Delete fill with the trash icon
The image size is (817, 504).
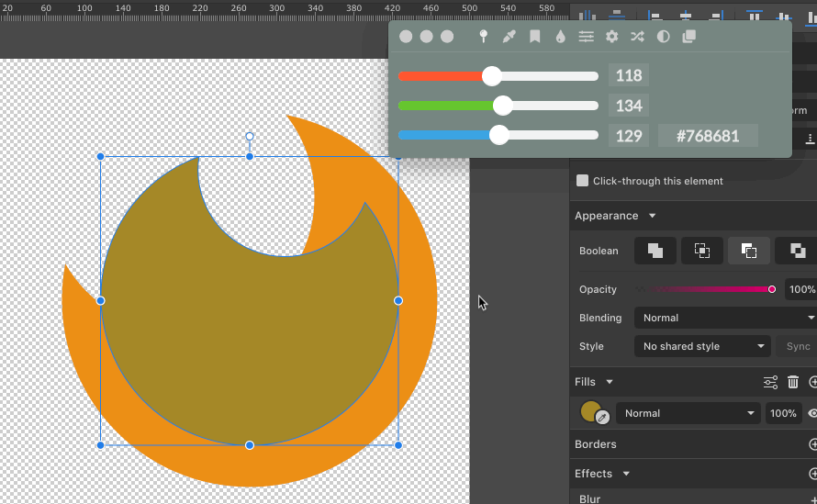click(x=793, y=382)
